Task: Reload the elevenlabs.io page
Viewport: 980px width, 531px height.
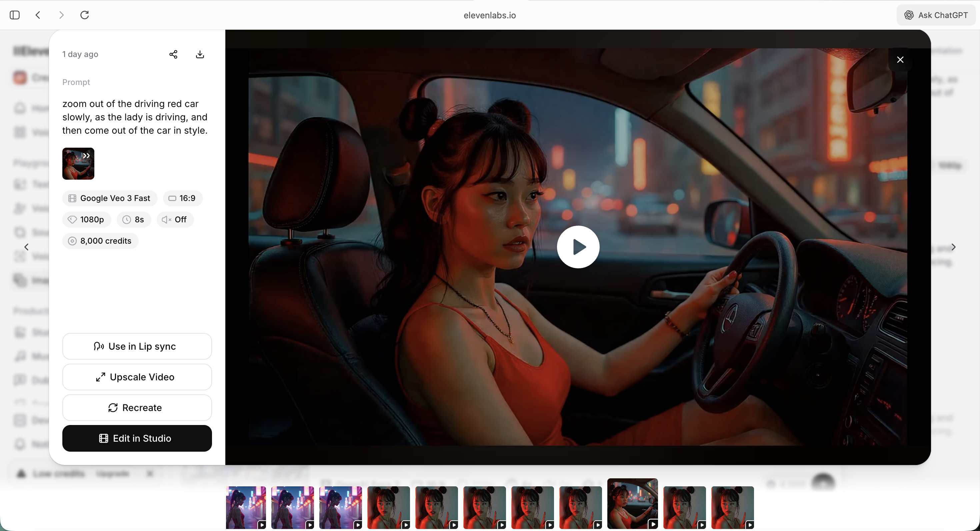Action: [x=84, y=15]
